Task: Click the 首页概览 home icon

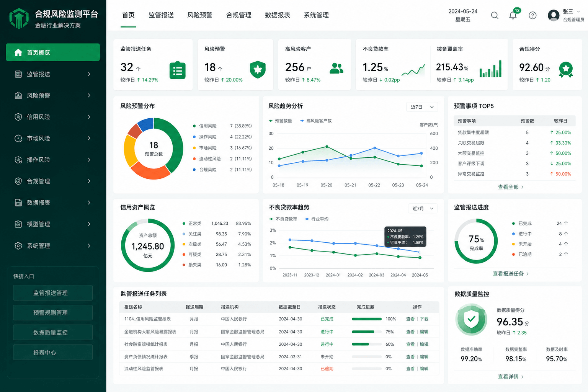Action: pos(18,52)
